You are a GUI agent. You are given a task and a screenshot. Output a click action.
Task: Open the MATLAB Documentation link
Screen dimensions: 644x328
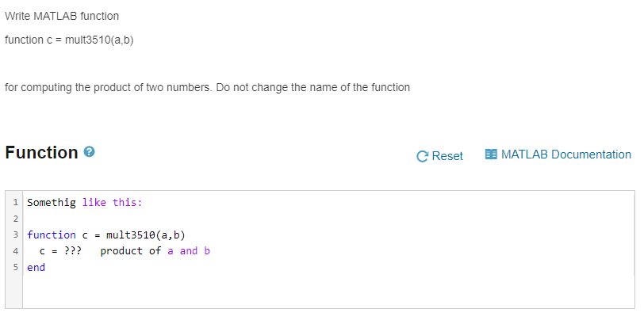pyautogui.click(x=558, y=154)
